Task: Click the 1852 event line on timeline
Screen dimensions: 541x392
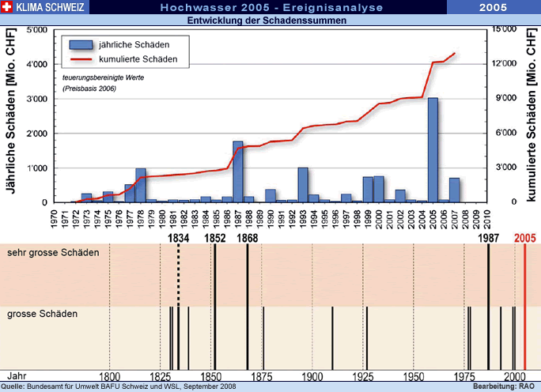Action: coord(215,300)
